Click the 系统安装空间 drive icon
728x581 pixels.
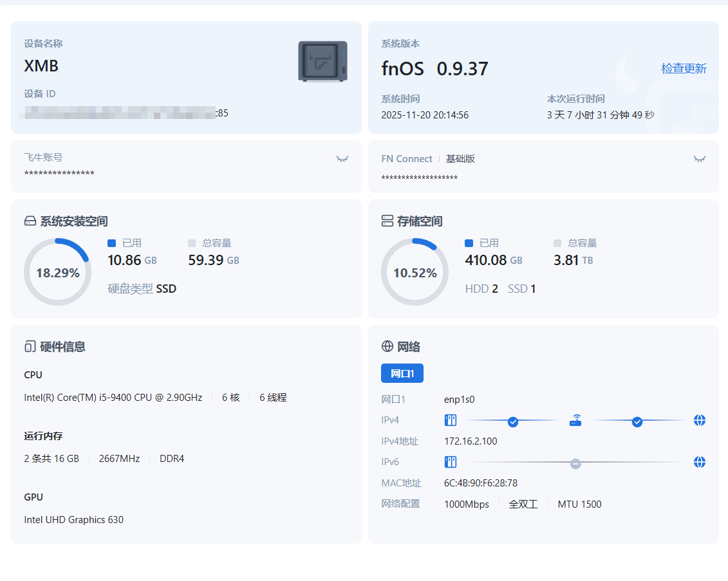click(30, 221)
